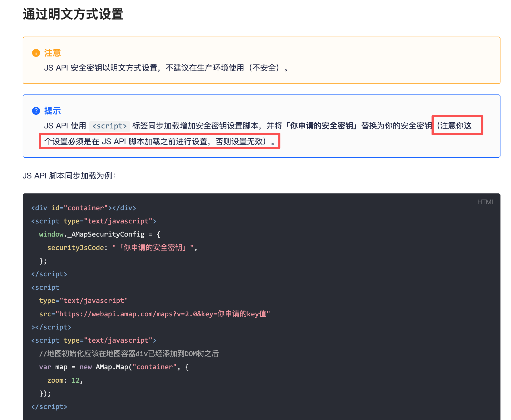
Task: Click the orange 注意 title text
Action: tap(53, 53)
